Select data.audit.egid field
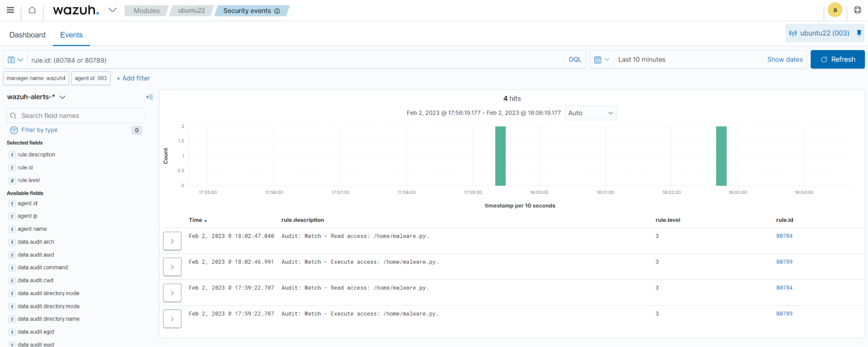 36,332
